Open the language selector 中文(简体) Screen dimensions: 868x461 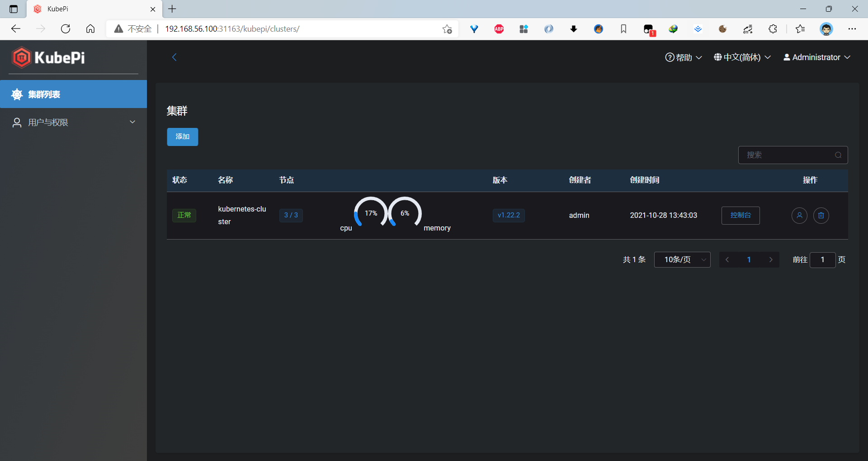(x=742, y=57)
